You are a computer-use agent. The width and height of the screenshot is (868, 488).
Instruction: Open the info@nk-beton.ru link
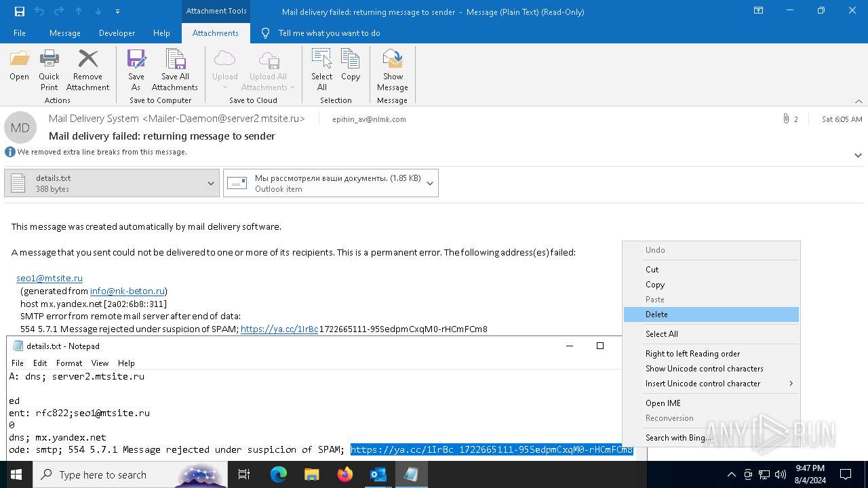tap(127, 291)
